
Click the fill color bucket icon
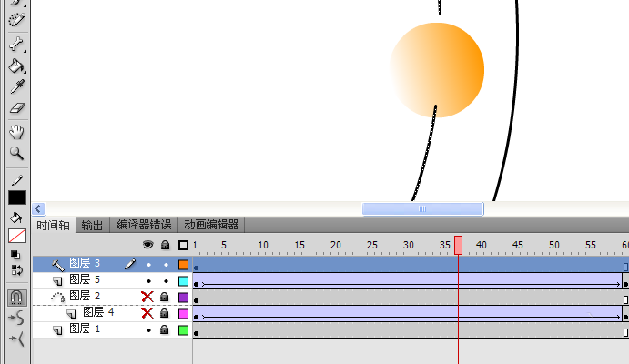[16, 217]
